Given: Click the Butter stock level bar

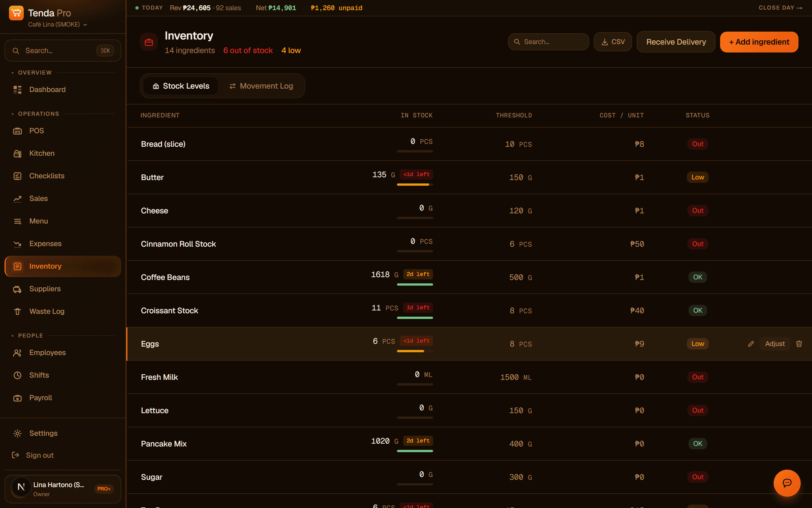Looking at the screenshot, I should (x=415, y=185).
